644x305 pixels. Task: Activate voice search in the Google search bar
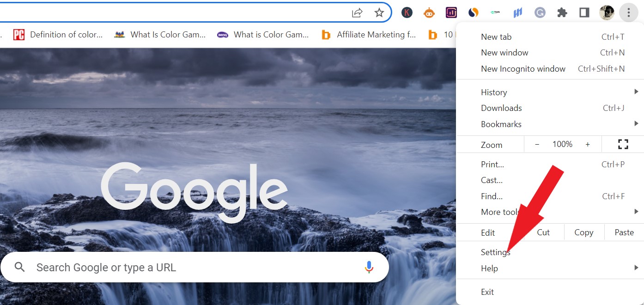point(369,267)
